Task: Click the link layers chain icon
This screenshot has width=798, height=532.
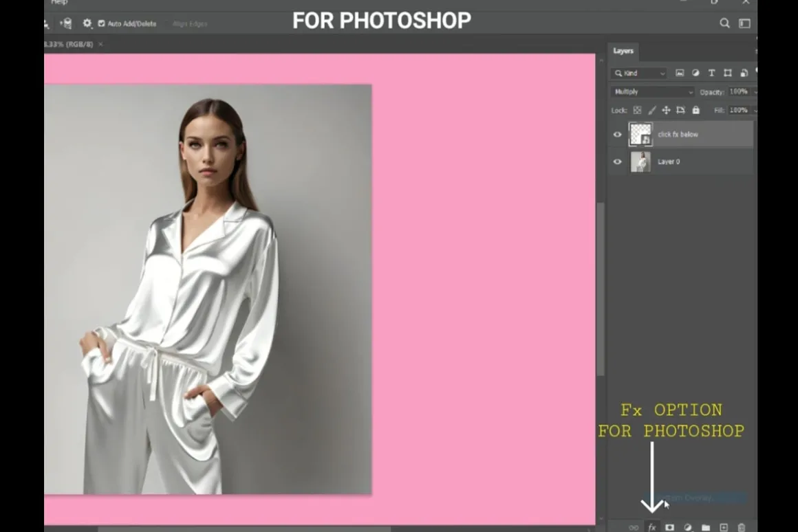Action: pyautogui.click(x=634, y=527)
